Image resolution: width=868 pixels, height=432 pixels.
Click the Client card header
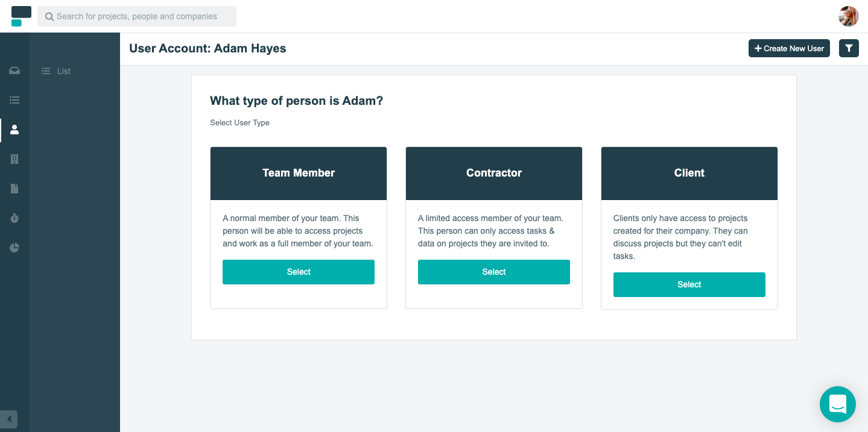click(x=689, y=173)
